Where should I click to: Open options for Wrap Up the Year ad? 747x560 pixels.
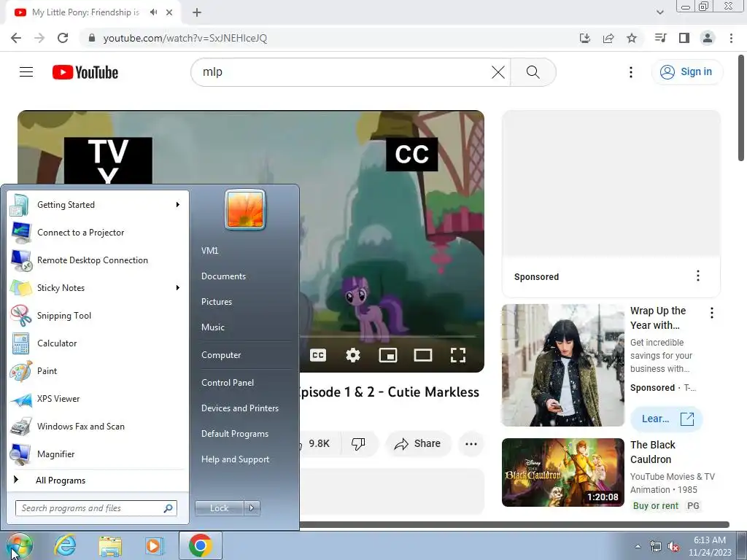pyautogui.click(x=712, y=313)
